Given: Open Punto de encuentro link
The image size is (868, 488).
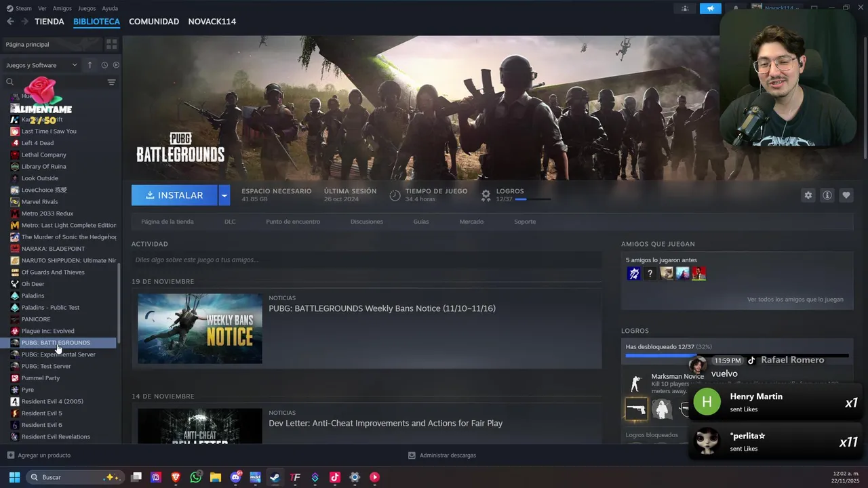Looking at the screenshot, I should [293, 222].
